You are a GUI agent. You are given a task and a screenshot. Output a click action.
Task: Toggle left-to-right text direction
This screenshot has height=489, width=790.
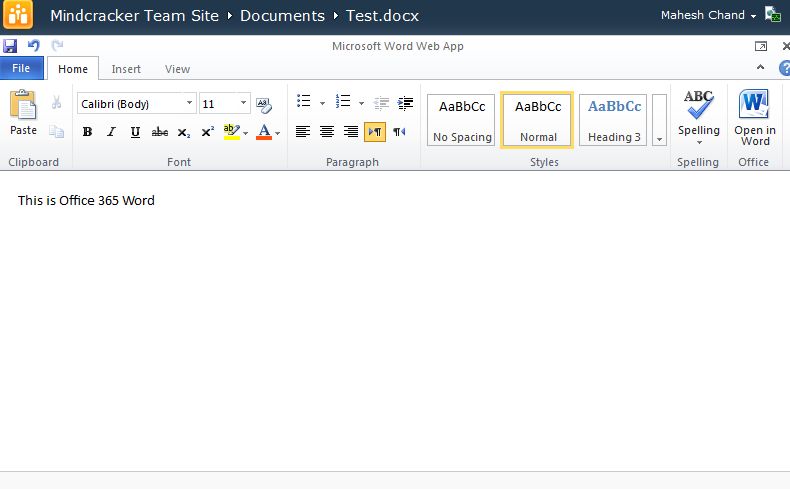click(x=375, y=132)
